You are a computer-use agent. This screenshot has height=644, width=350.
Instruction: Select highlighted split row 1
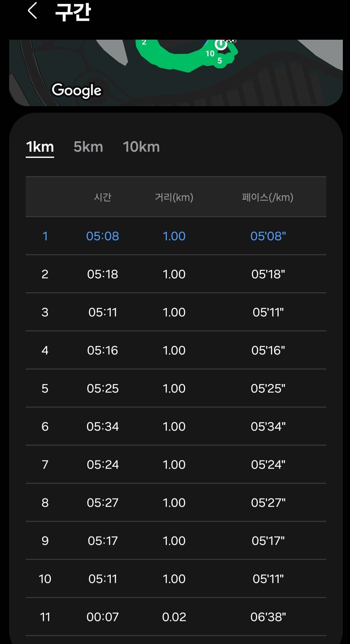click(x=176, y=236)
